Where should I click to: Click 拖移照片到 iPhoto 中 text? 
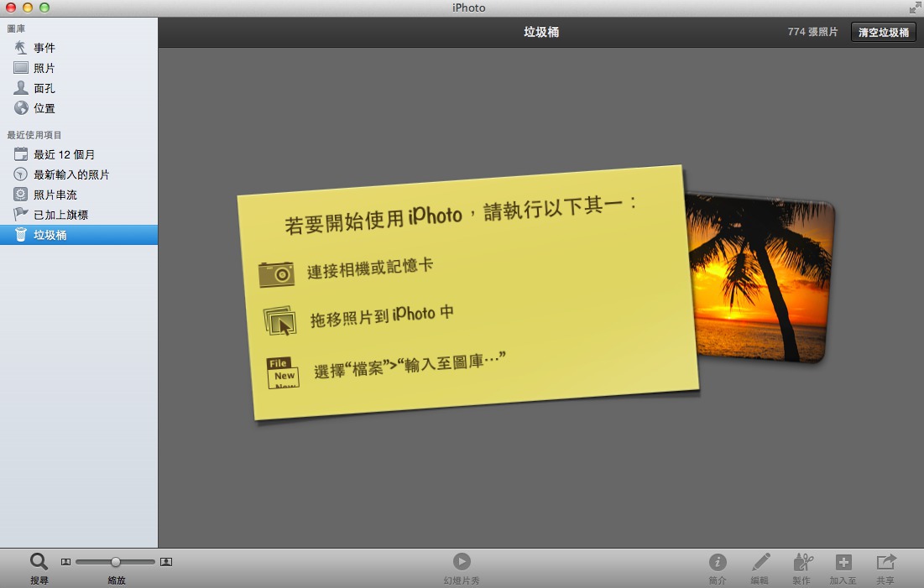[x=382, y=315]
